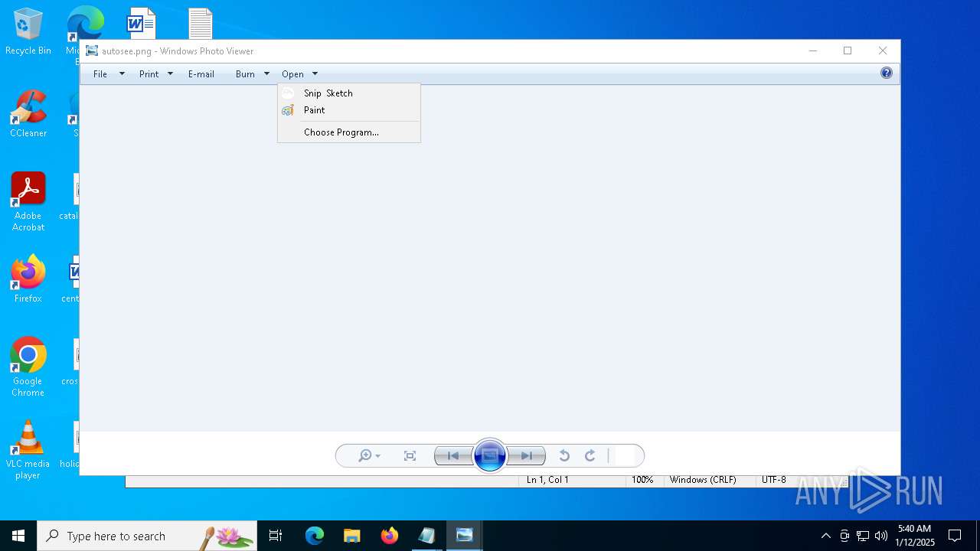The width and height of the screenshot is (980, 551).
Task: Close the Photo Viewer window
Action: click(883, 51)
